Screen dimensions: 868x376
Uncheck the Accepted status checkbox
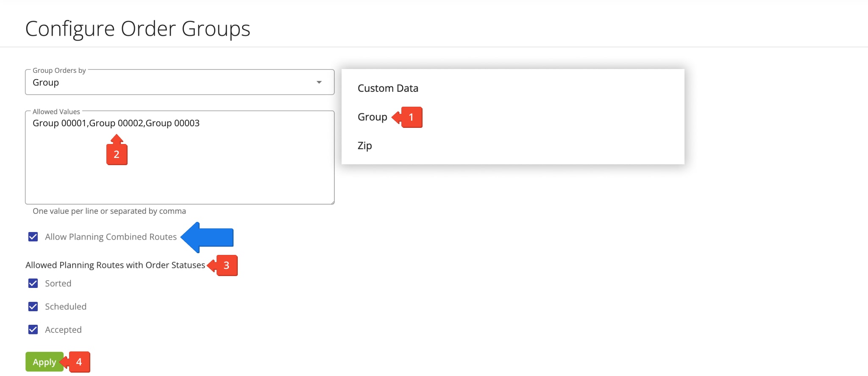33,329
